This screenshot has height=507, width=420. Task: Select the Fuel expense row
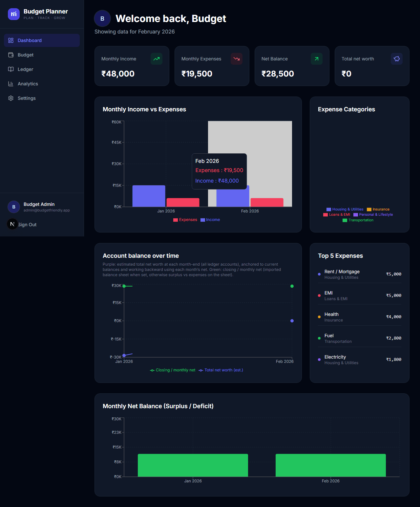tap(360, 338)
